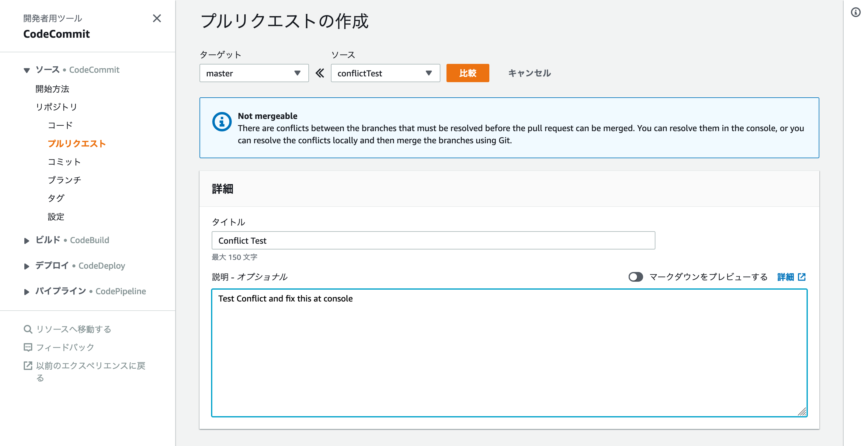Open the ブランチ page from the sidebar
Viewport: 868px width, 446px height.
coord(65,180)
